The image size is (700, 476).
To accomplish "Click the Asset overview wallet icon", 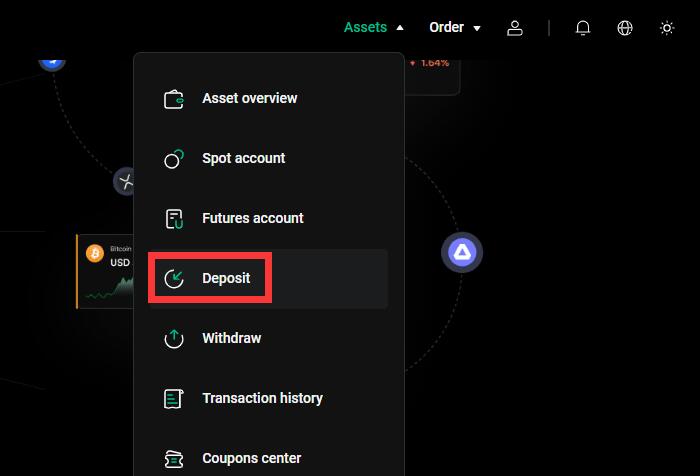I will pos(174,99).
